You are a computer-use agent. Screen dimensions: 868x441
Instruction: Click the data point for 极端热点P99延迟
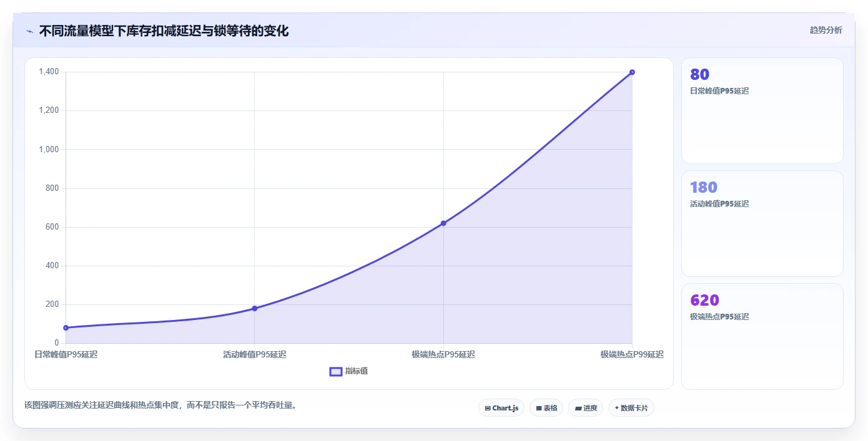click(x=632, y=72)
